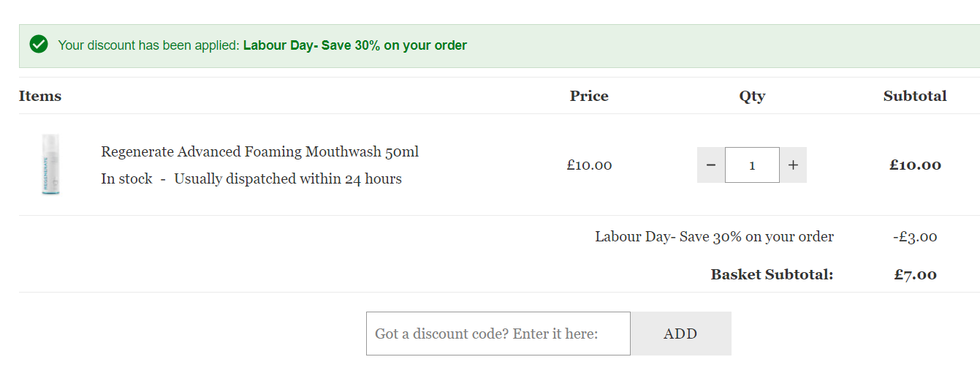The height and width of the screenshot is (365, 980).
Task: Click the Subtotal column header
Action: point(915,96)
